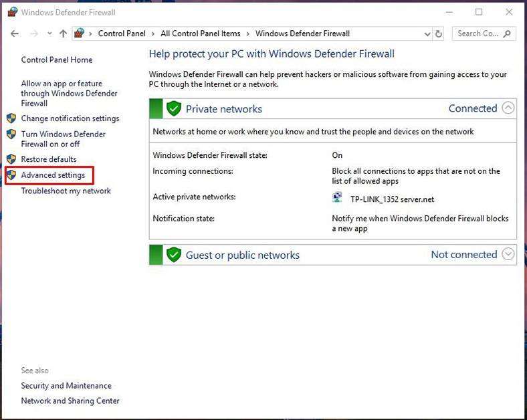Click the firewall icon in title bar
527x420 pixels.
pyautogui.click(x=12, y=12)
